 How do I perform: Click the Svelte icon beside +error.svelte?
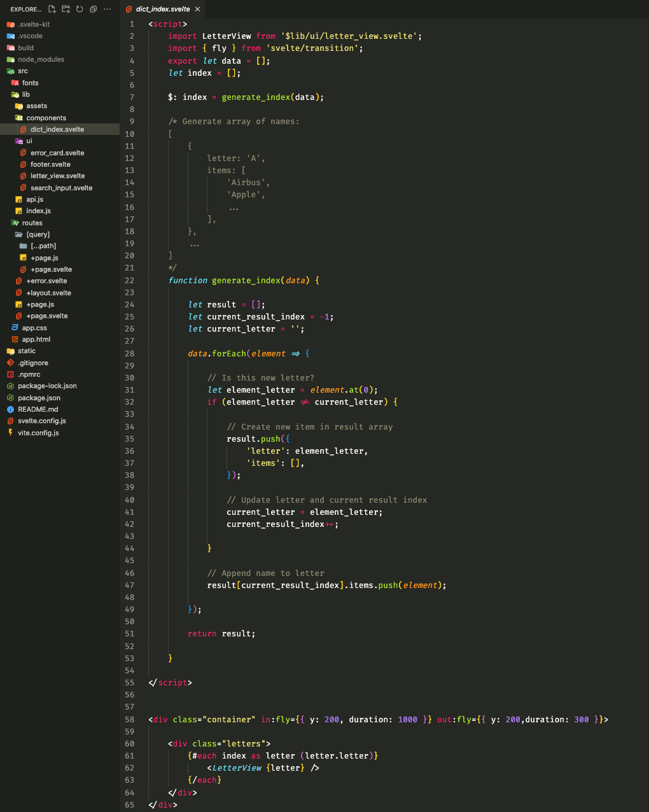tap(18, 281)
